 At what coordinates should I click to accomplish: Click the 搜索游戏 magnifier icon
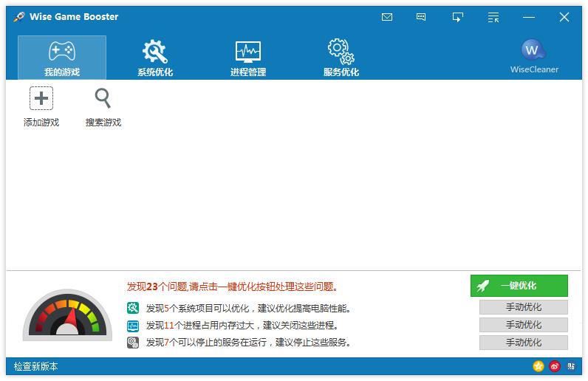tap(103, 98)
